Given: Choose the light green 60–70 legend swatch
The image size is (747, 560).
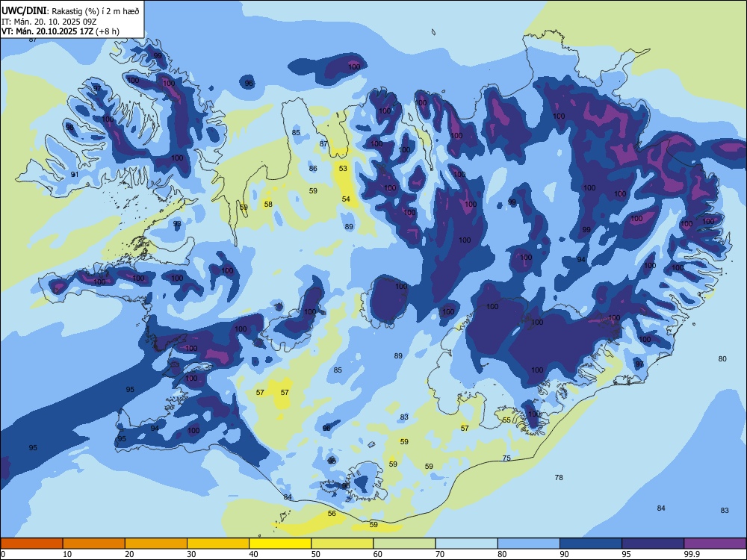Looking at the screenshot, I should [404, 544].
